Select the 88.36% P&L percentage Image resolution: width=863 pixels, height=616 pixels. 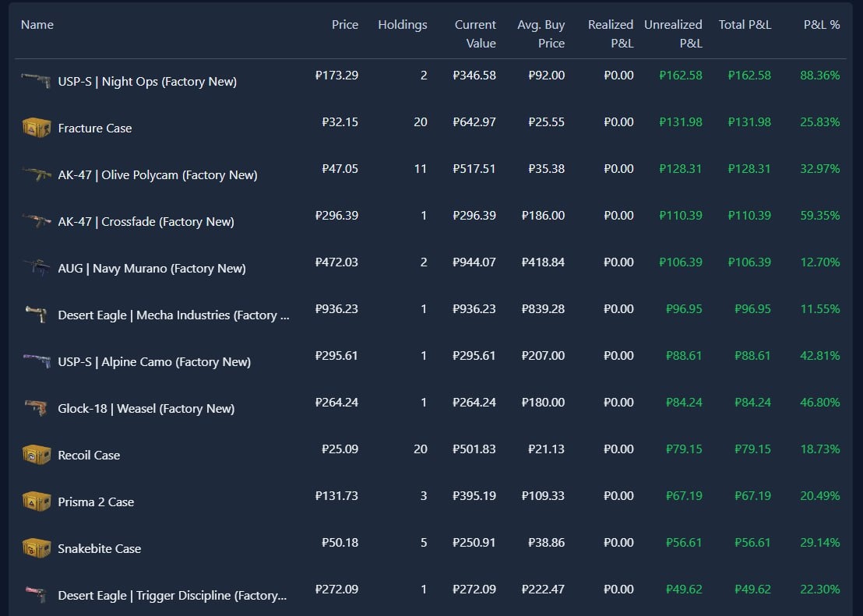(x=819, y=76)
